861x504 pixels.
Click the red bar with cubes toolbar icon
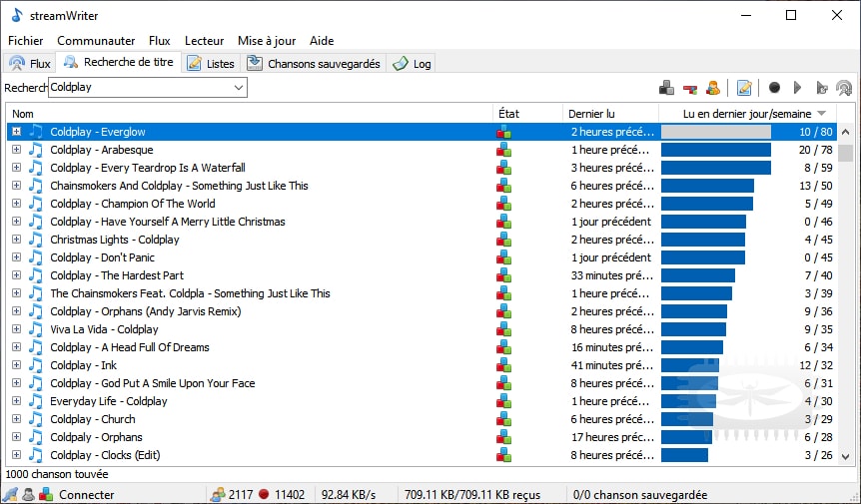point(689,88)
